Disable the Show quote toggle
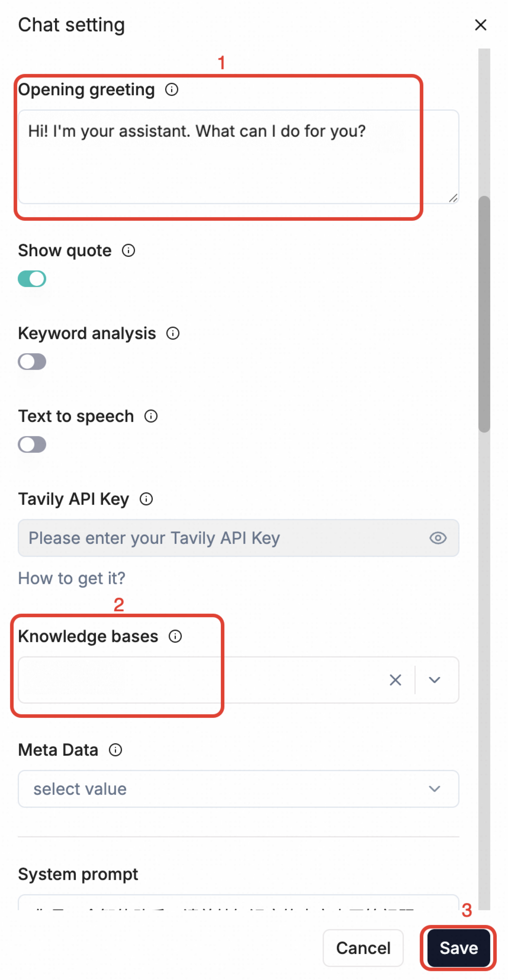508x980 pixels. [x=32, y=279]
